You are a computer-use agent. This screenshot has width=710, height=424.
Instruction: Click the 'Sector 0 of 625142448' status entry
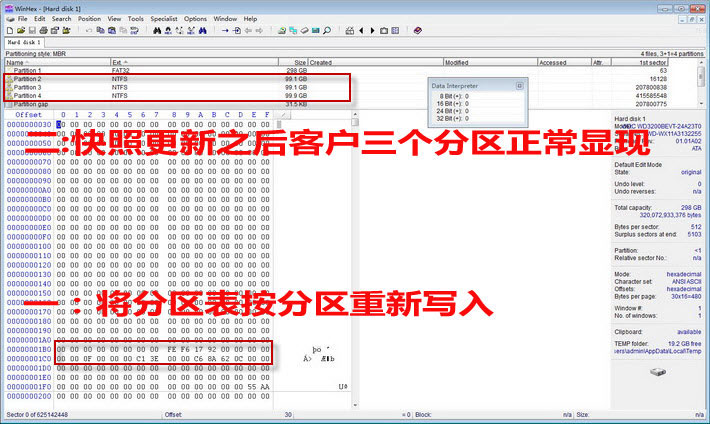pyautogui.click(x=37, y=414)
